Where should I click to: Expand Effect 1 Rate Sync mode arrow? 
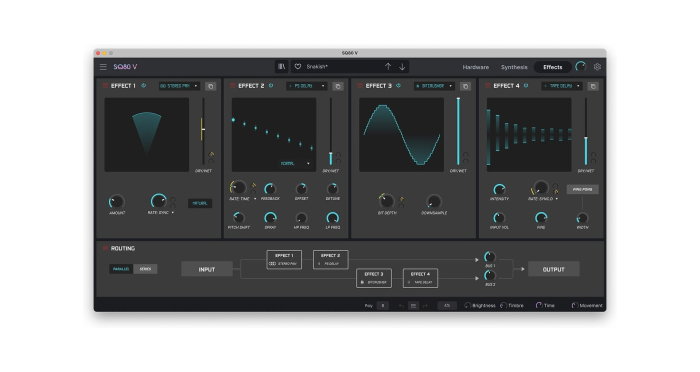(173, 213)
